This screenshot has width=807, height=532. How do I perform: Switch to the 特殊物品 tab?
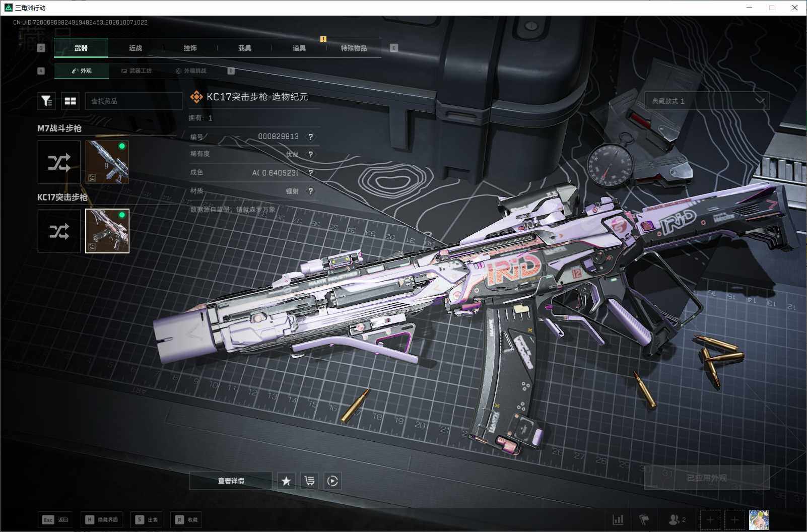click(354, 48)
